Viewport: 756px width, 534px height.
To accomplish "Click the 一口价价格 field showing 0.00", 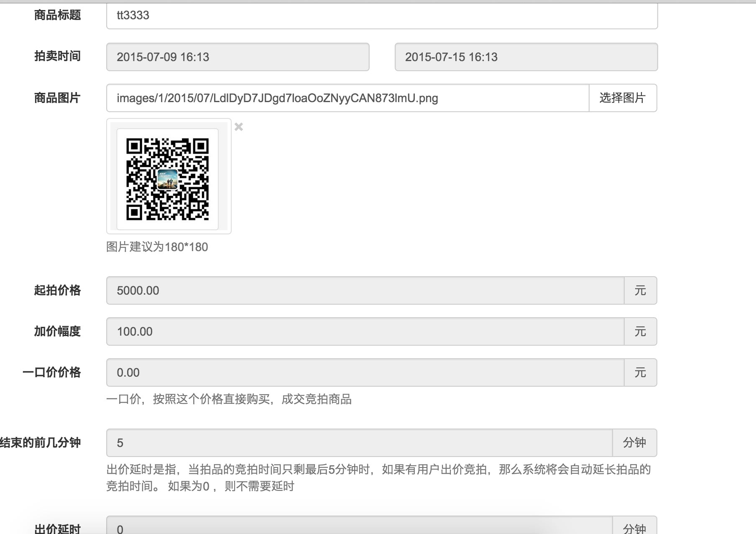I will [x=365, y=372].
